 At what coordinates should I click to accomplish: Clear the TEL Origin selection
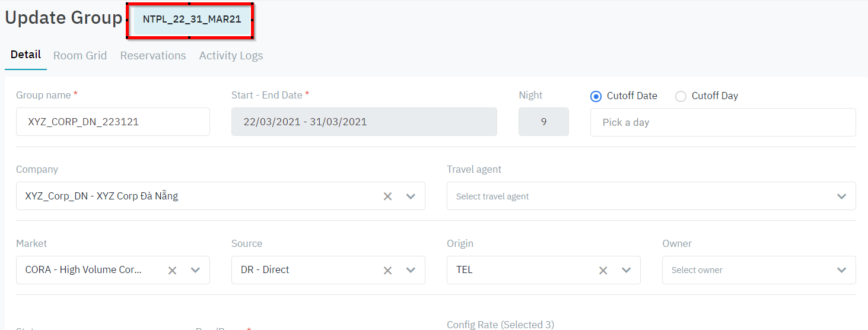603,270
